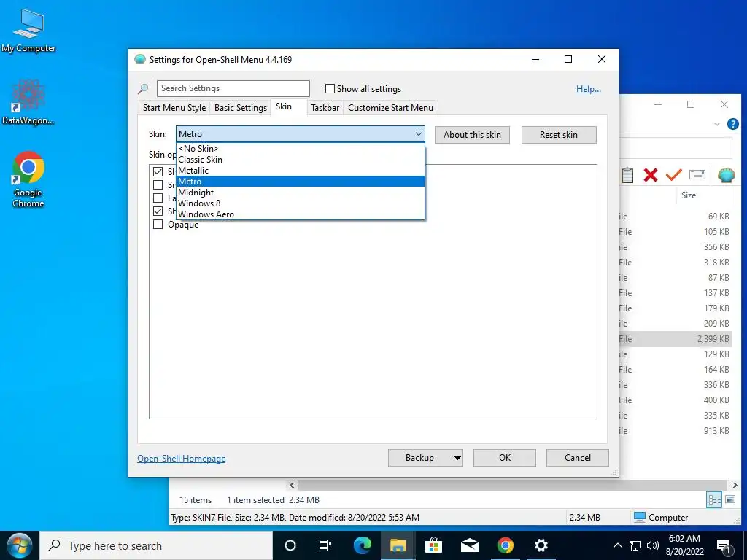Toggle the first checked skin option checkbox
Image resolution: width=747 pixels, height=560 pixels.
point(158,171)
